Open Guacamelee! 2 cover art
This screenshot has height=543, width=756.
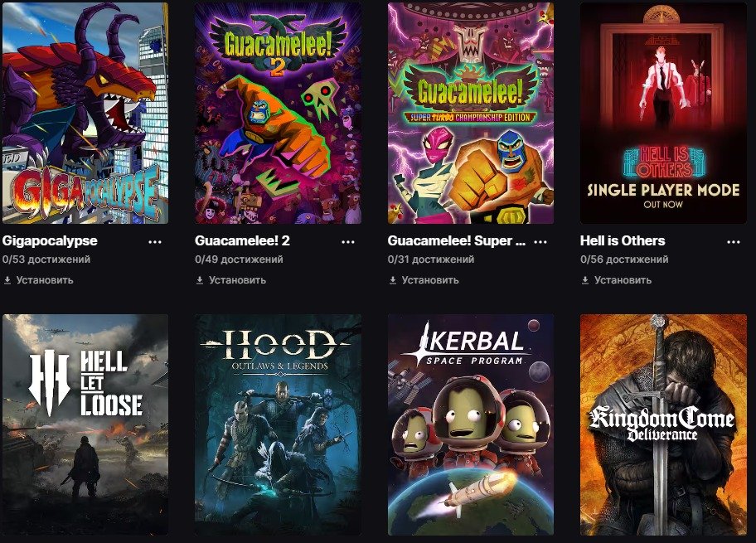[x=278, y=113]
